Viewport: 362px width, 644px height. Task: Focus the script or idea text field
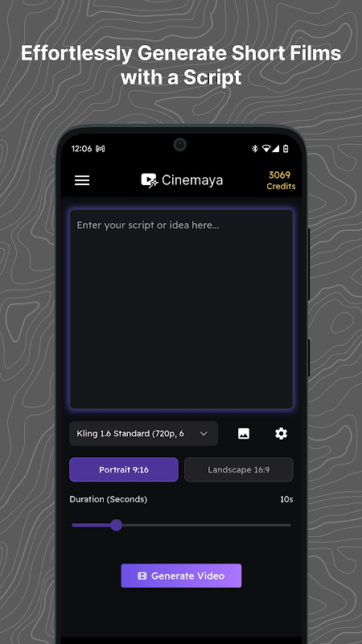coord(182,309)
